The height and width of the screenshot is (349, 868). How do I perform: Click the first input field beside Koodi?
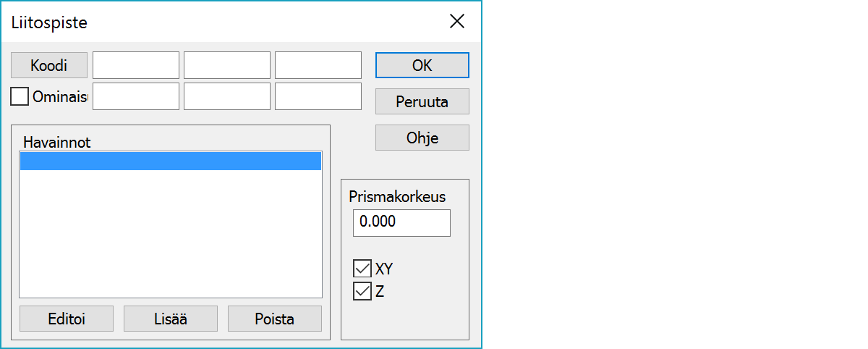pos(136,65)
